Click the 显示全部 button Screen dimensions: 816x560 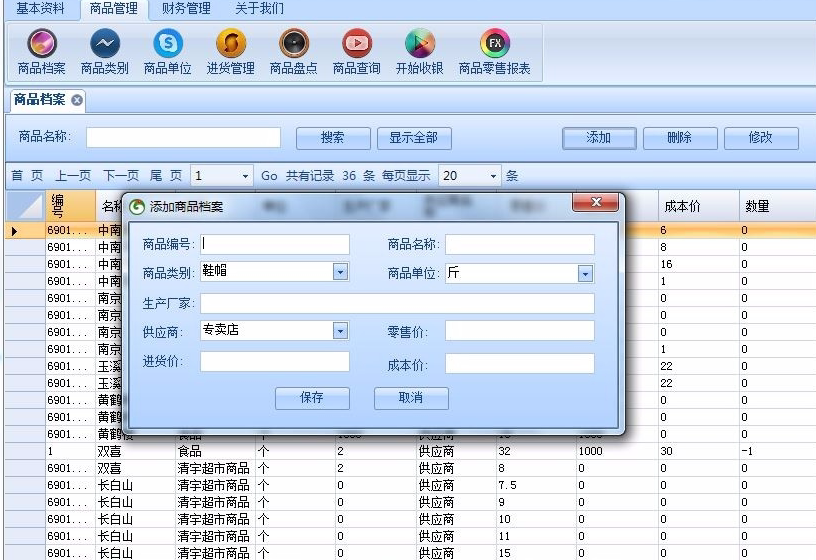[414, 138]
